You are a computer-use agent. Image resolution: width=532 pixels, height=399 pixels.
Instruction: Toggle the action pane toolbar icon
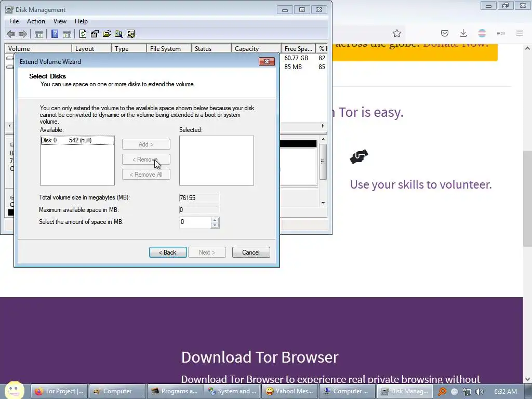67,34
